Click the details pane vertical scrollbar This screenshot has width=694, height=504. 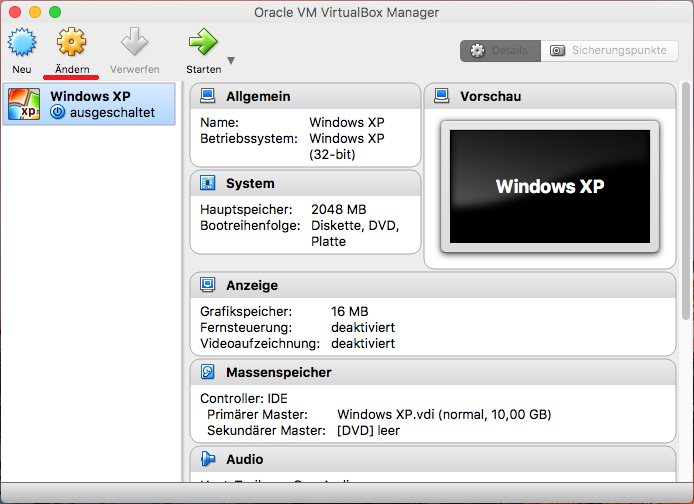[x=686, y=200]
